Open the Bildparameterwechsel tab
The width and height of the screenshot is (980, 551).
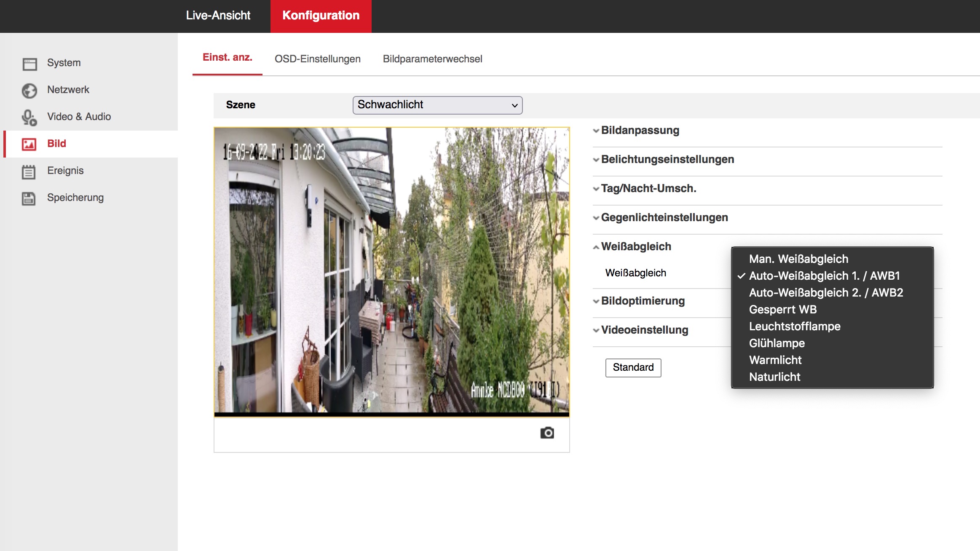(432, 59)
